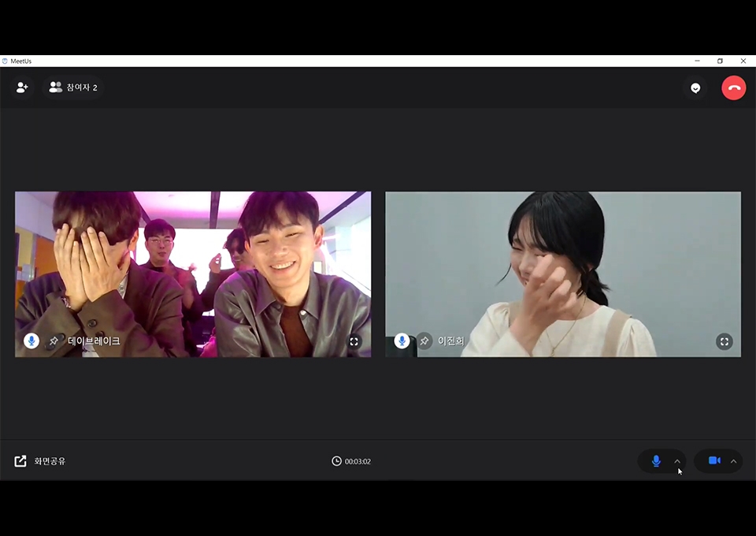
Task: End the call with red hang-up button
Action: click(733, 87)
